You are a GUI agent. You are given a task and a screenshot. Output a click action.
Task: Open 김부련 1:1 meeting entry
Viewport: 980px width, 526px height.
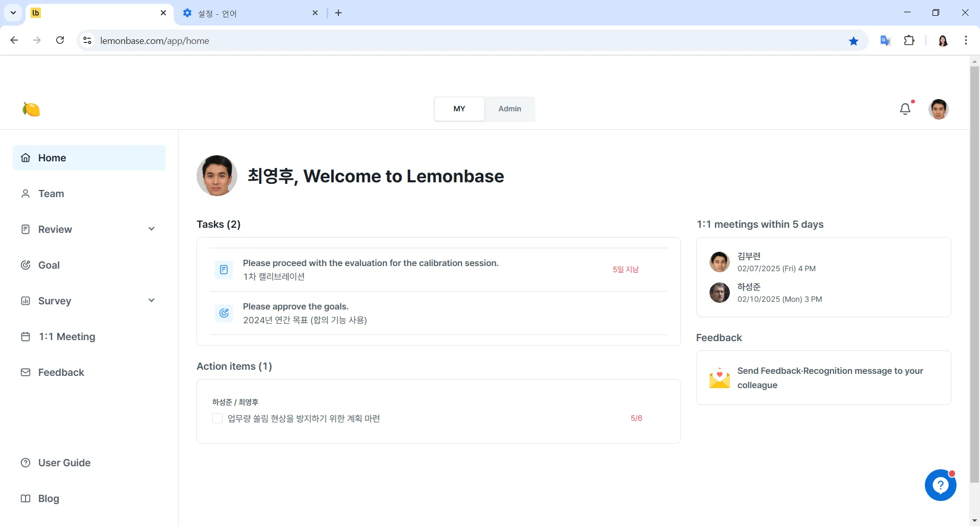823,262
